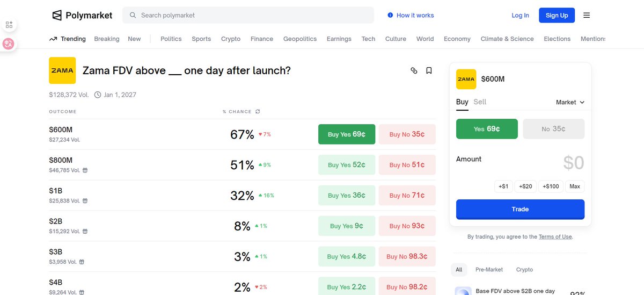The height and width of the screenshot is (295, 644).
Task: Click the rewards gift icon under $800M
Action: pos(85,170)
